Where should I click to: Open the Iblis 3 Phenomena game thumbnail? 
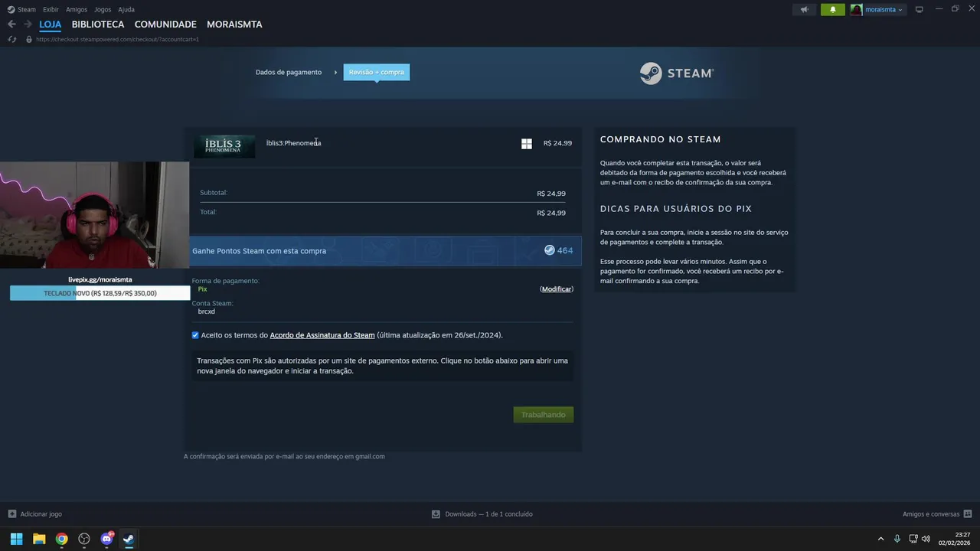coord(224,146)
